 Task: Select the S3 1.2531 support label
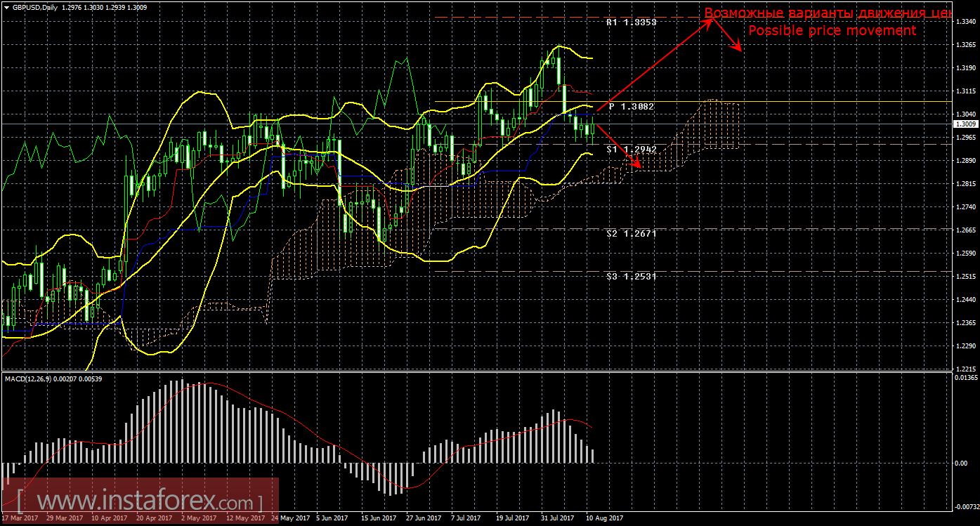click(x=631, y=277)
